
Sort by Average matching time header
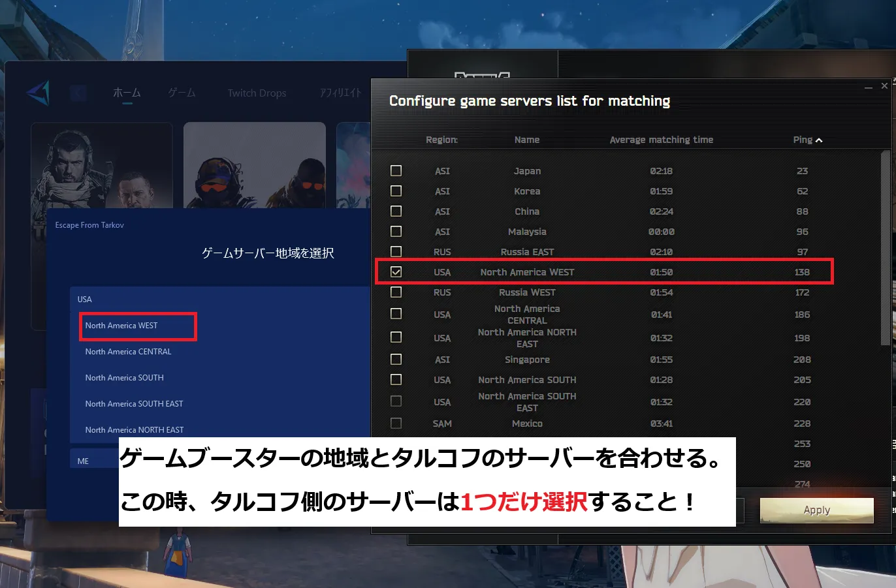click(x=661, y=140)
